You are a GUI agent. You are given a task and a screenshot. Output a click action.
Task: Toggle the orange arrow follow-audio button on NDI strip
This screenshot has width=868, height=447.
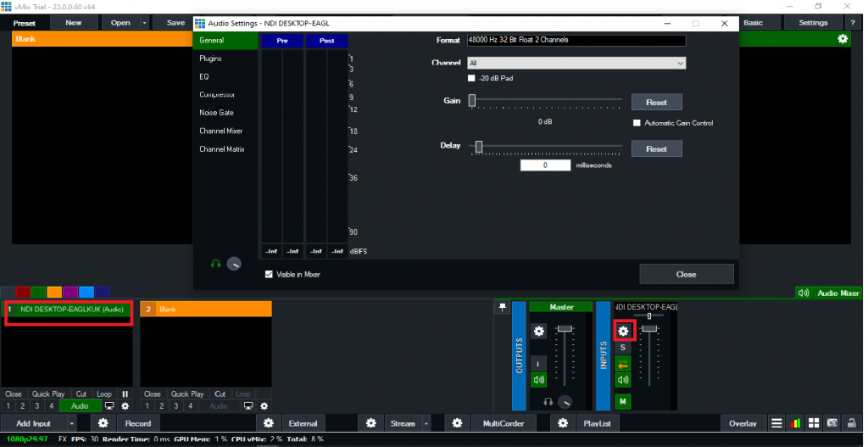623,363
